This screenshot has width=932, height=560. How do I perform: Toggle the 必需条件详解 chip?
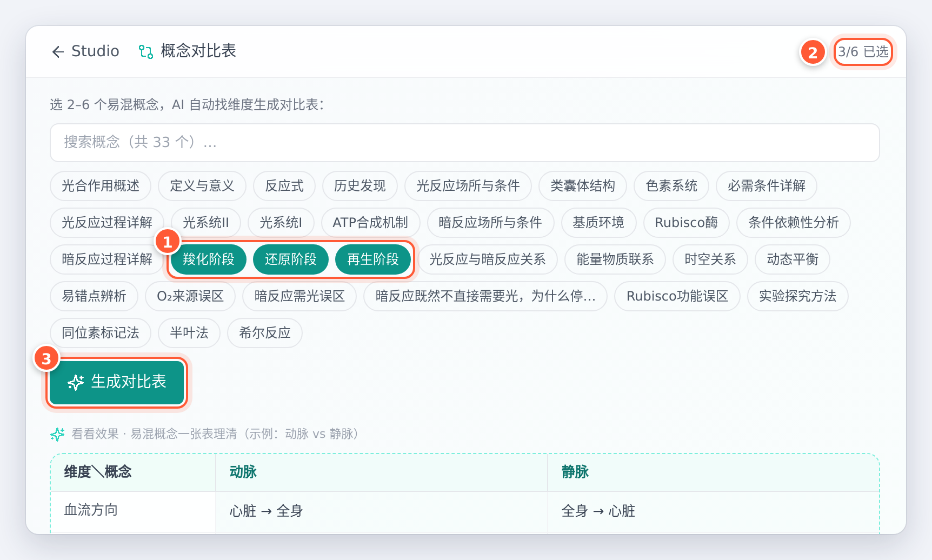(x=767, y=186)
